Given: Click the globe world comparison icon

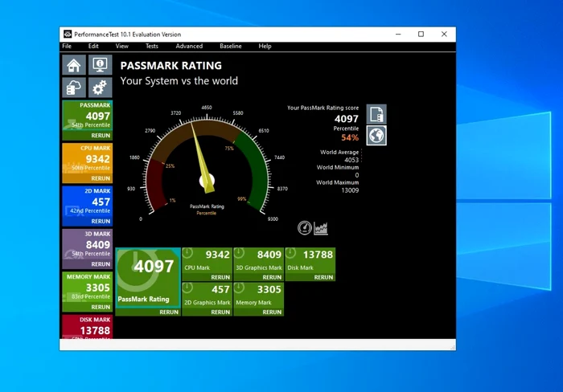Looking at the screenshot, I should (x=376, y=136).
